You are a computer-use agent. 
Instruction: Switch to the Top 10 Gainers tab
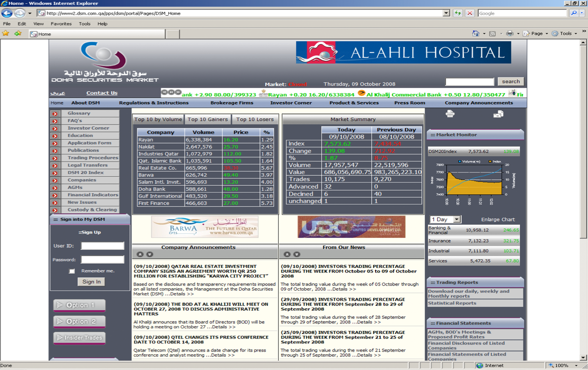(x=208, y=119)
